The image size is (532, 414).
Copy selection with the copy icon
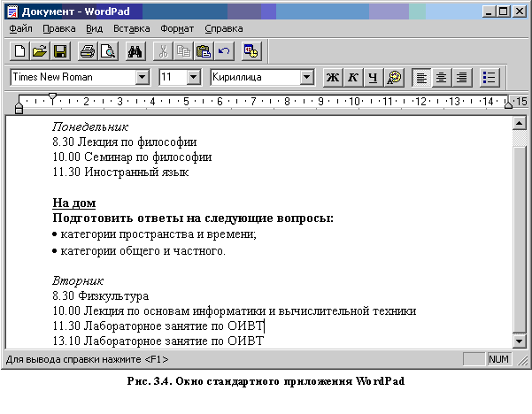pyautogui.click(x=183, y=51)
